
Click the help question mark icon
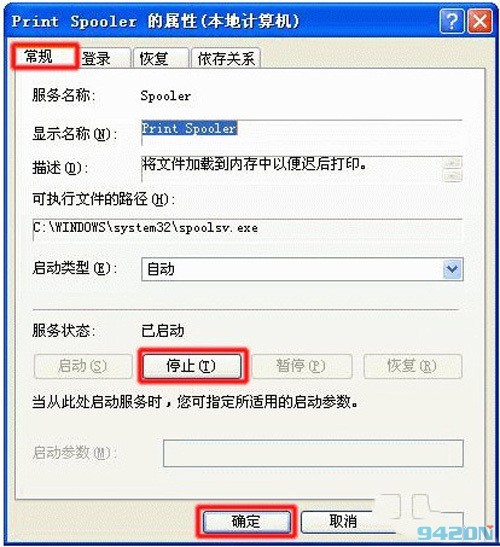pos(452,21)
